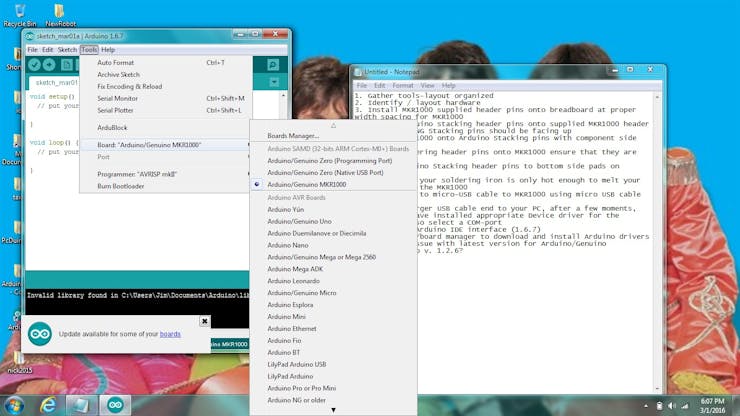740x416 pixels.
Task: Select Fix Encoding & Reload
Action: point(166,86)
